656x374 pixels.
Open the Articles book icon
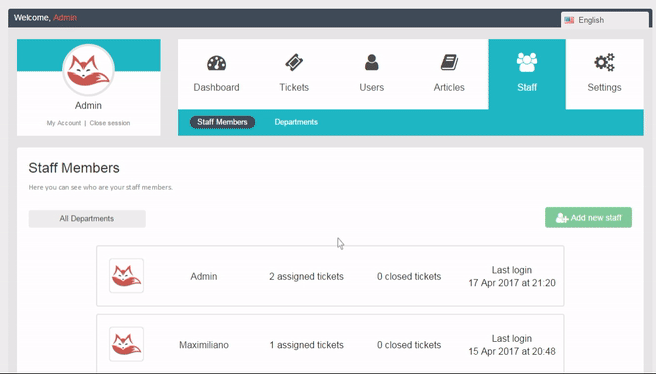(449, 62)
